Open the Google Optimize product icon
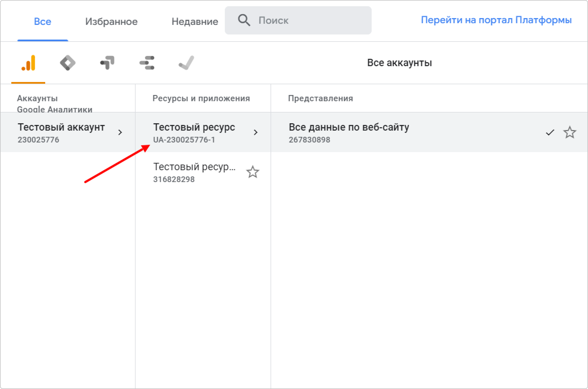588x389 pixels. click(x=107, y=63)
